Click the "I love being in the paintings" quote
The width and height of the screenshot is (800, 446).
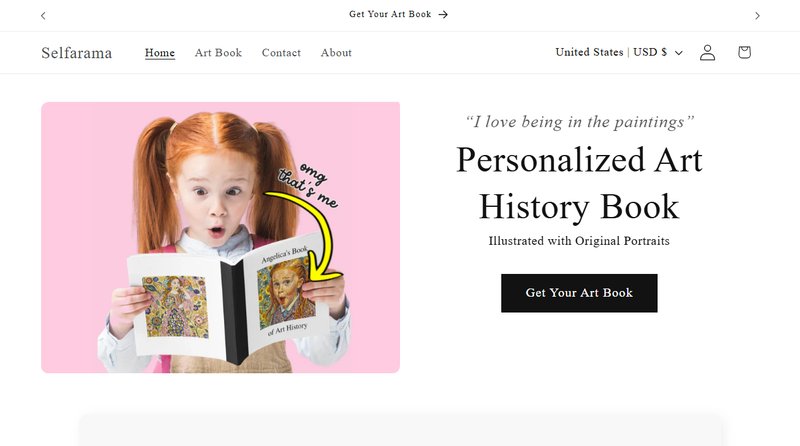580,122
